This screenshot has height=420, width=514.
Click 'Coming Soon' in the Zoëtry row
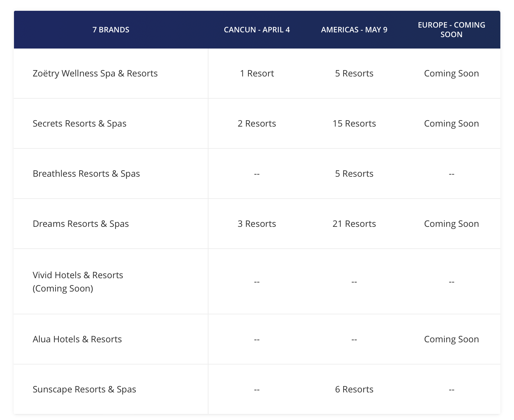[451, 74]
